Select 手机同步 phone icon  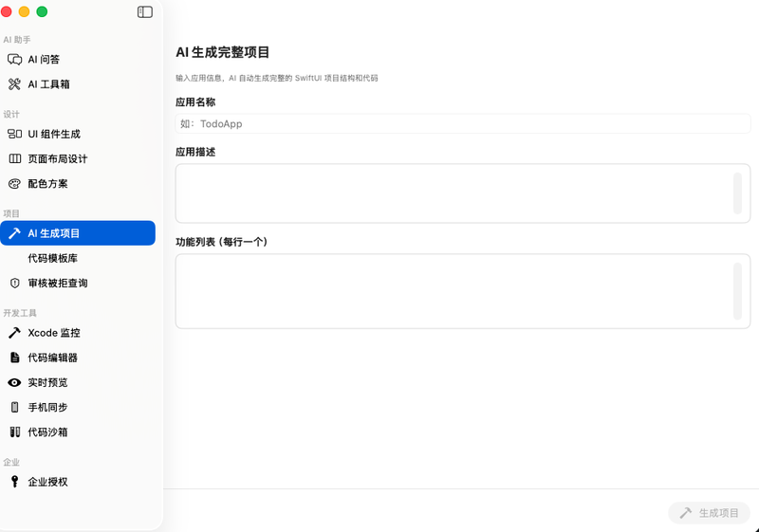click(15, 407)
